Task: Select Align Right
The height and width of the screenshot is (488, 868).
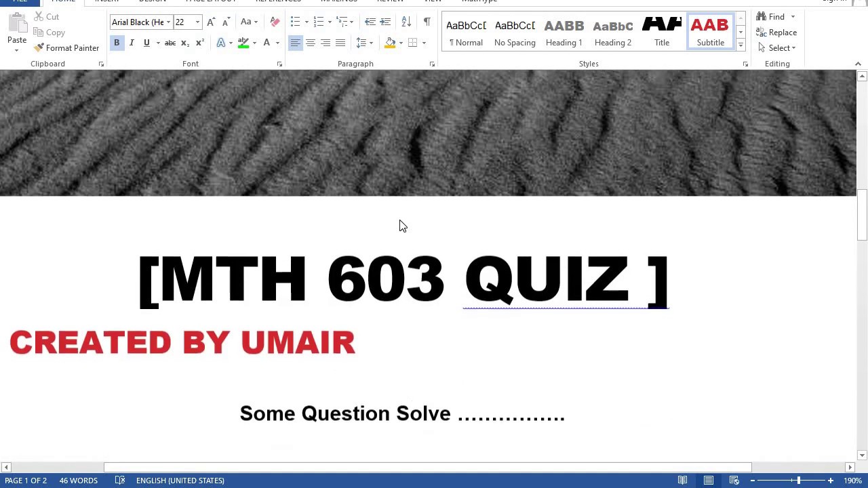Action: (x=325, y=43)
